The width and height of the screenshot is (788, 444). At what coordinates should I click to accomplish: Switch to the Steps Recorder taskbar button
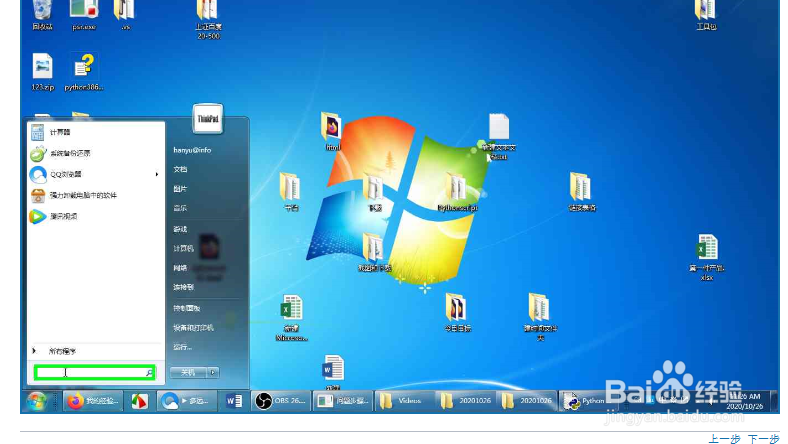coord(343,401)
